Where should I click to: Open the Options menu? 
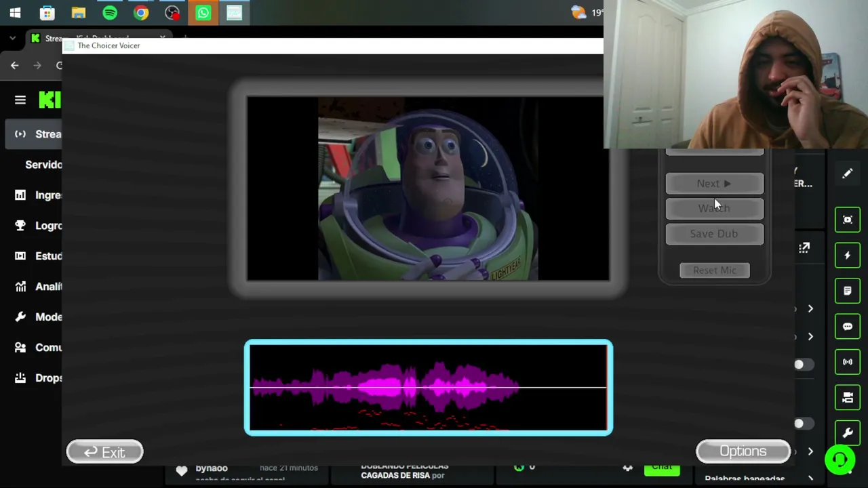pyautogui.click(x=743, y=451)
